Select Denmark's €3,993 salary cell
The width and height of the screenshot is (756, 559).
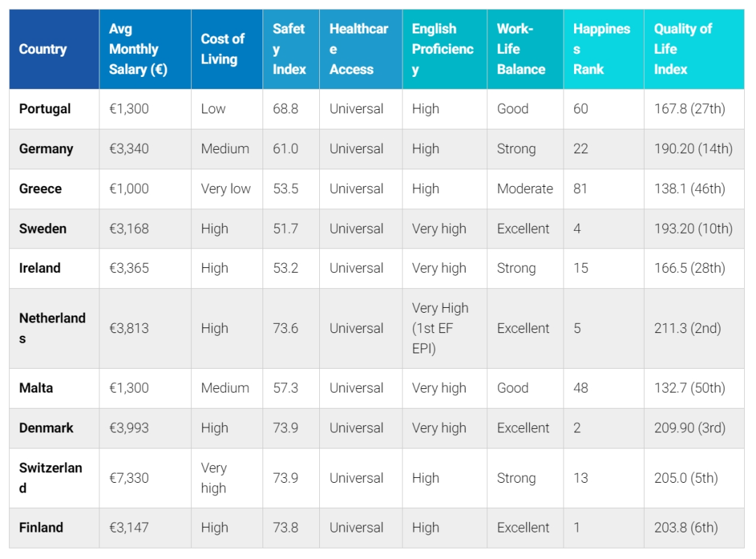tap(145, 428)
